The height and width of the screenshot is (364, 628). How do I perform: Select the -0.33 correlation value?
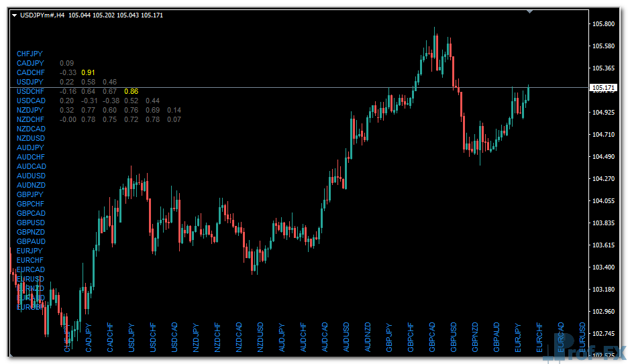(x=67, y=72)
